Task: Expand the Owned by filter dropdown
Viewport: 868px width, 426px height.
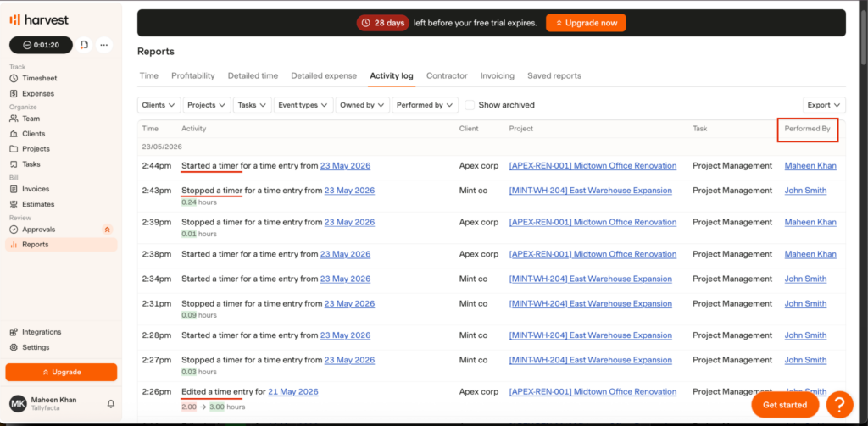Action: point(363,105)
